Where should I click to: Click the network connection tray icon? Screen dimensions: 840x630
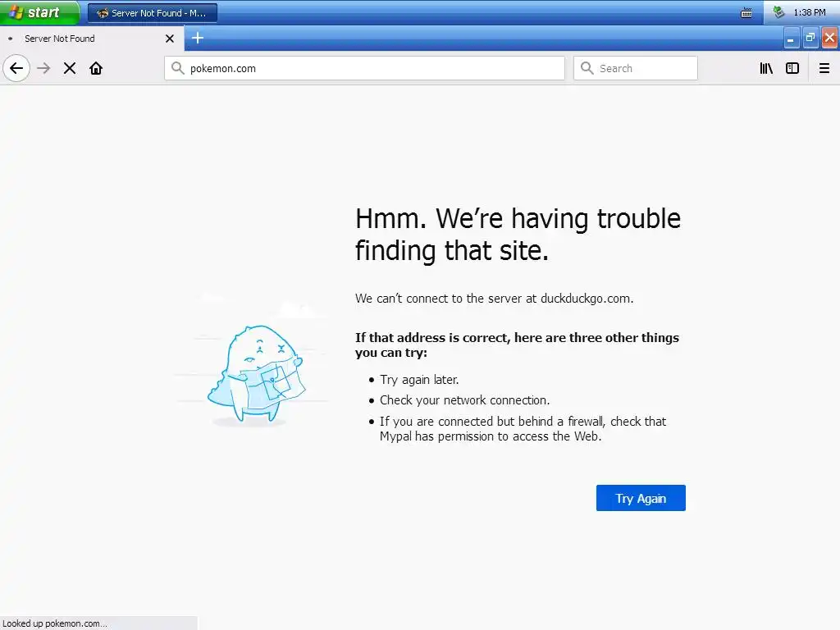779,11
